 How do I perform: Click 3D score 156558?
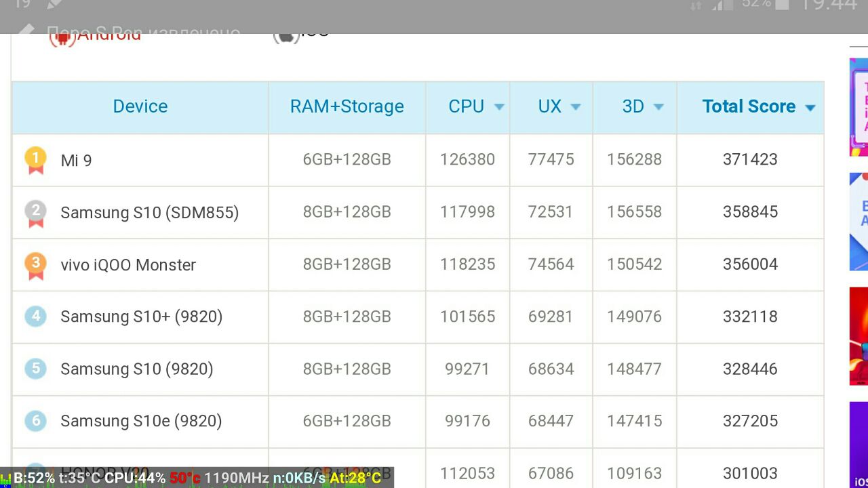click(634, 211)
